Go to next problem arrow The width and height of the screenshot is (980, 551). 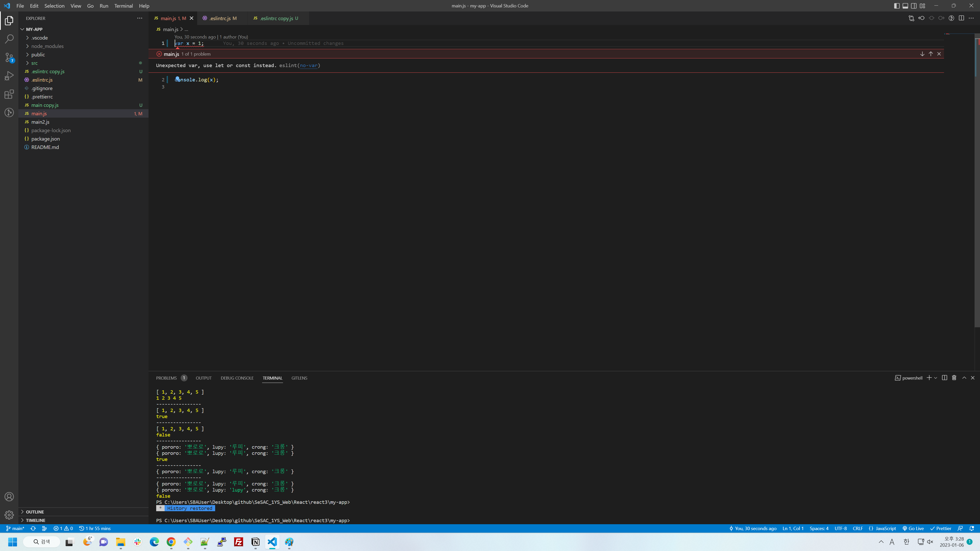click(x=922, y=54)
